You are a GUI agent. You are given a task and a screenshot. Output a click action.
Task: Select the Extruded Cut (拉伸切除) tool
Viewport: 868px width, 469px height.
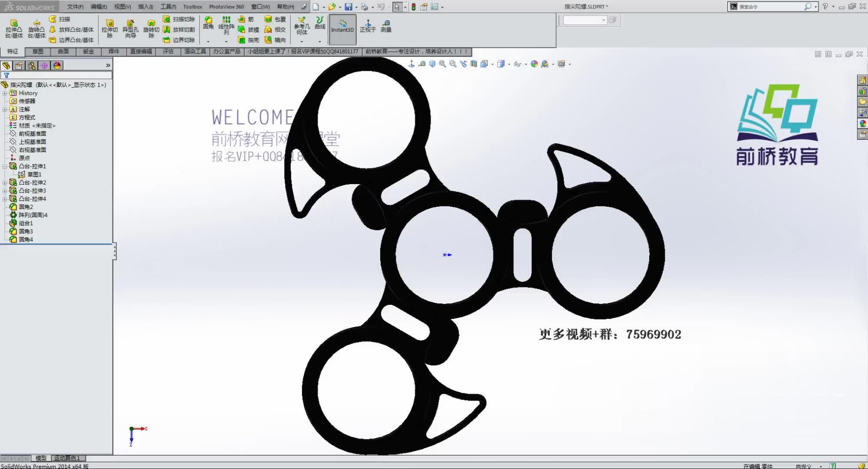click(x=109, y=29)
